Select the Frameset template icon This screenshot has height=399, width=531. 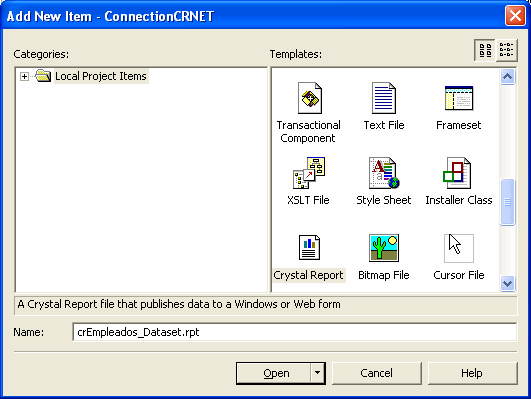[459, 98]
